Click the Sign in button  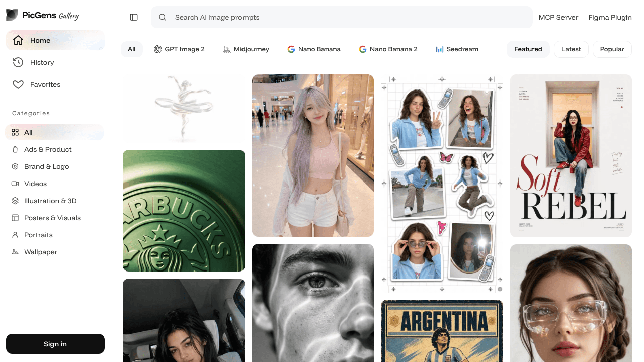(55, 344)
